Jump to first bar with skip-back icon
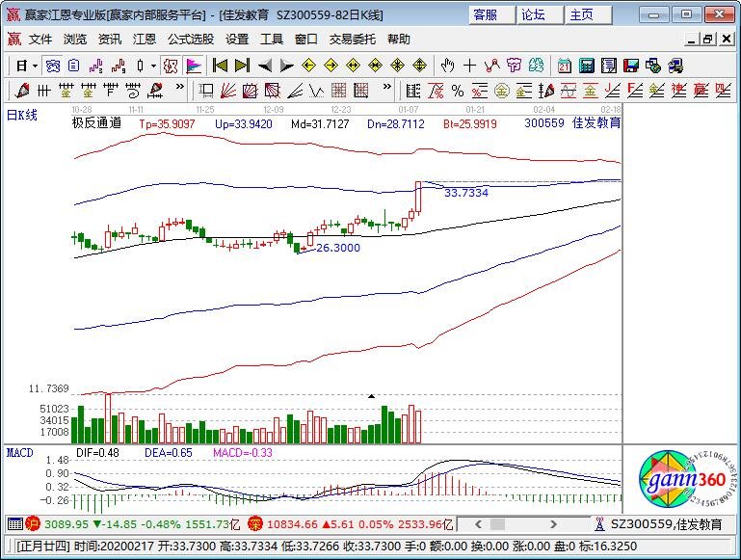741x560 pixels. (x=221, y=66)
